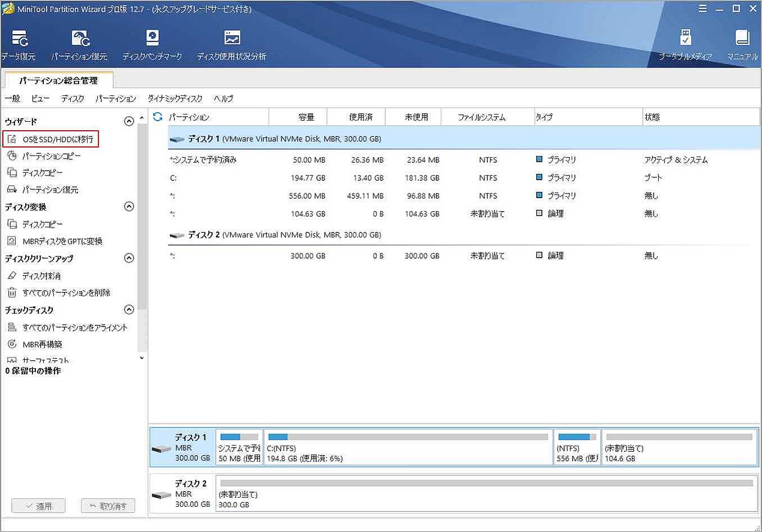This screenshot has height=532, width=762.
Task: Open the ディスク menu
Action: [72, 98]
